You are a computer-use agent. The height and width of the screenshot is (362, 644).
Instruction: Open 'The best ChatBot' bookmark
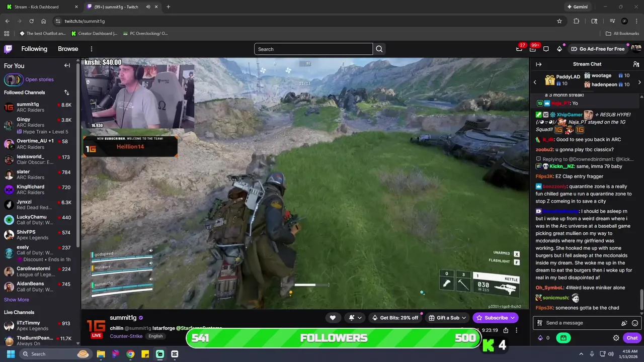(x=43, y=34)
